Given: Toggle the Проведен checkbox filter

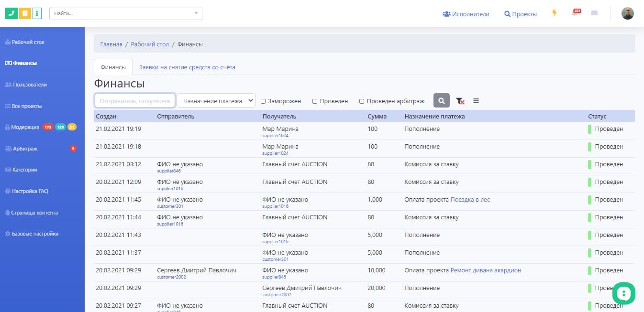Looking at the screenshot, I should pos(315,101).
